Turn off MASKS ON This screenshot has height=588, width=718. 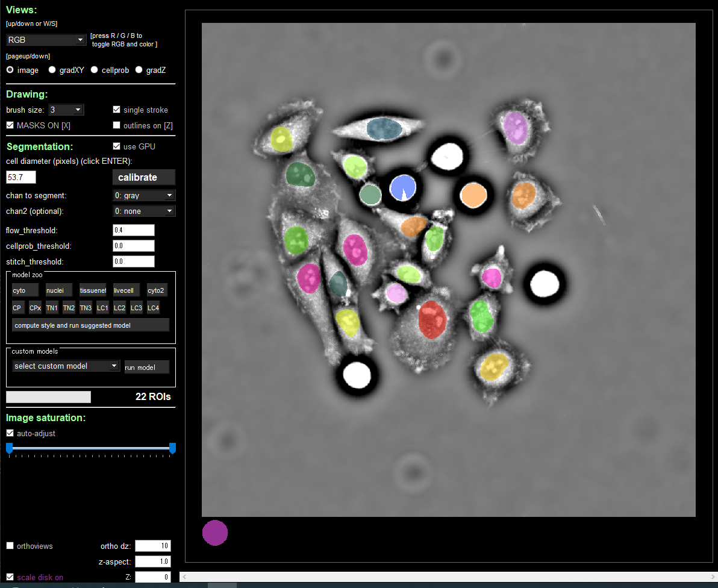pyautogui.click(x=10, y=125)
